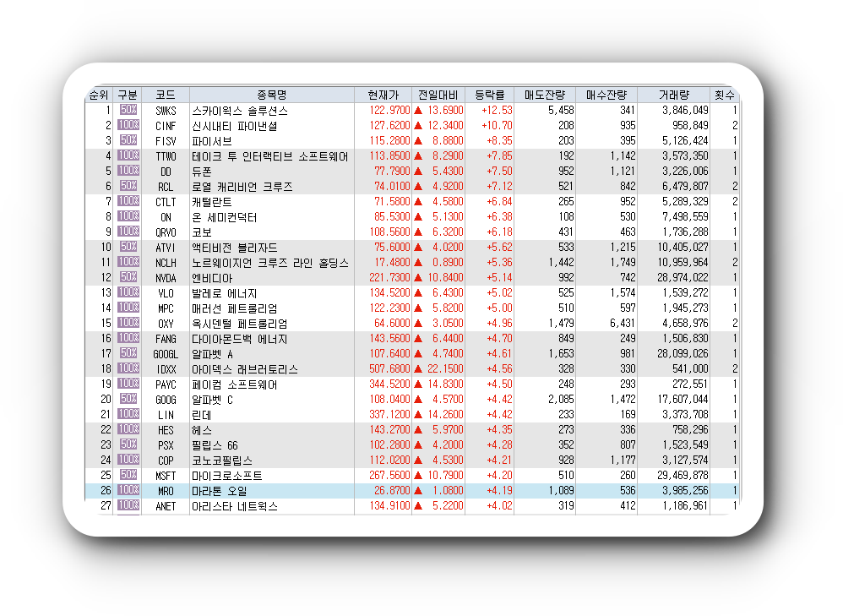
Task: Click the 100% badge in the CINF row
Action: tap(128, 125)
